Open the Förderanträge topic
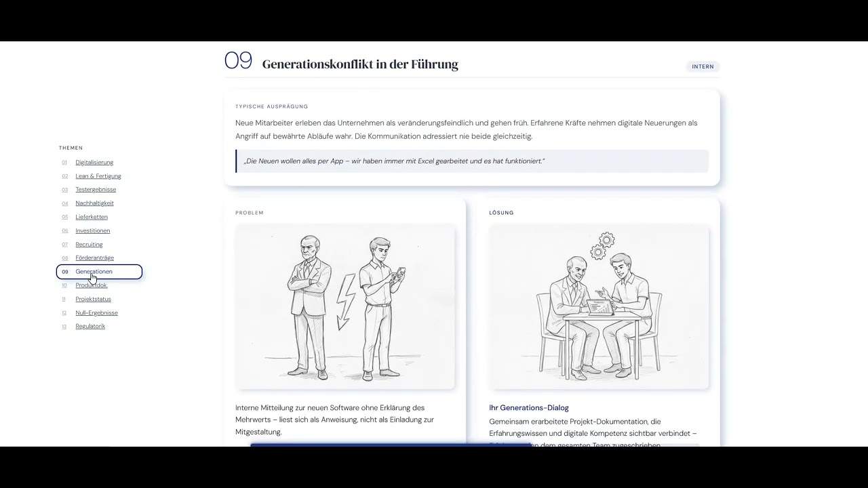 tap(94, 258)
